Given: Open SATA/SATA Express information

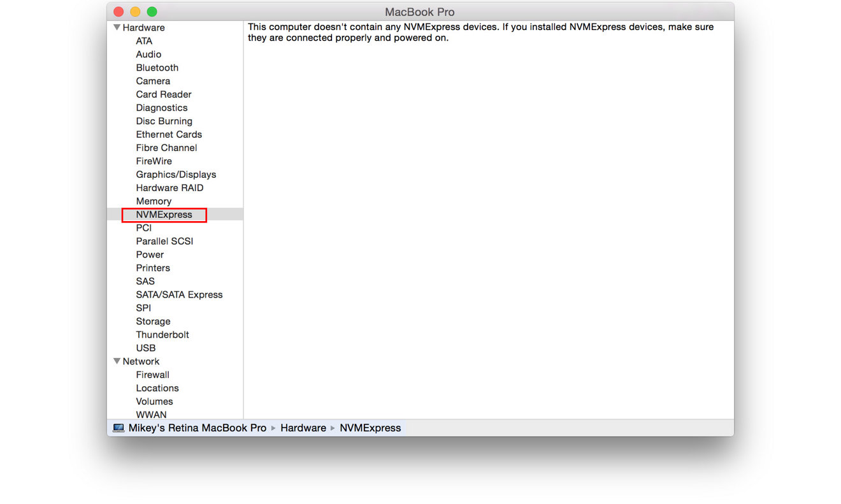Looking at the screenshot, I should tap(179, 295).
